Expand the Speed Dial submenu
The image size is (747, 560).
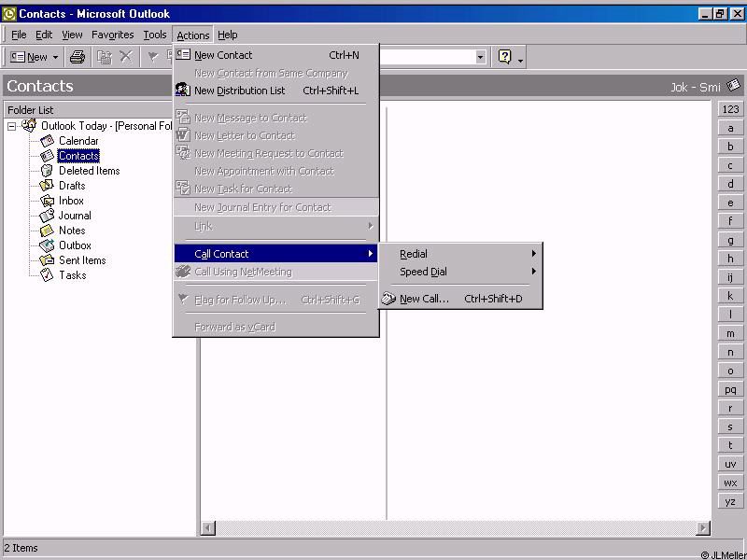click(460, 272)
